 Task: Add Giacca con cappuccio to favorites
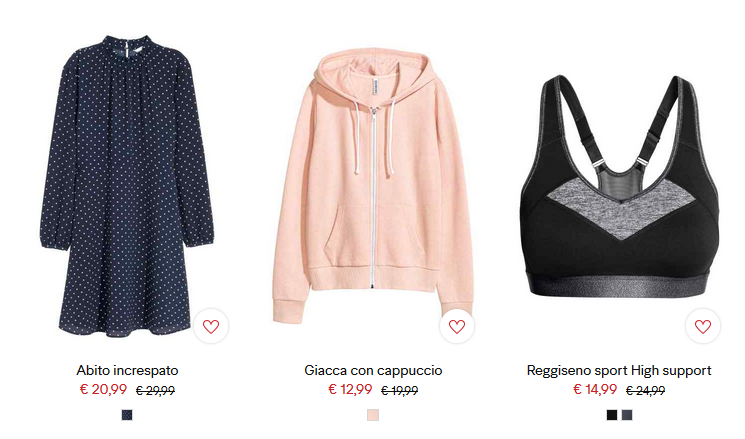coord(457,326)
